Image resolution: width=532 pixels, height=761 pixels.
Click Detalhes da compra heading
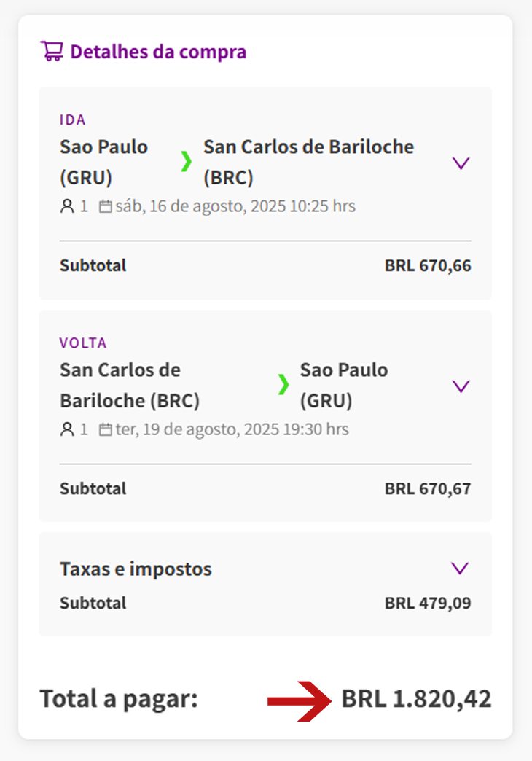click(x=158, y=52)
